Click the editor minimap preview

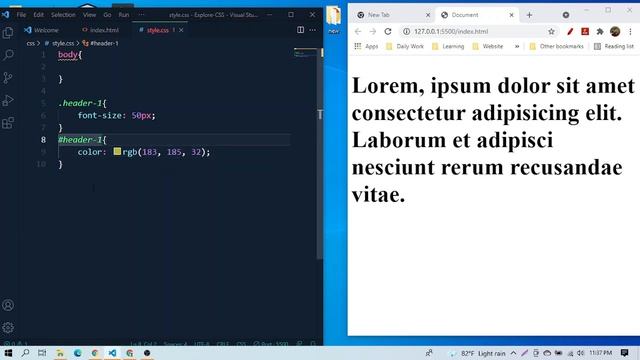click(305, 53)
